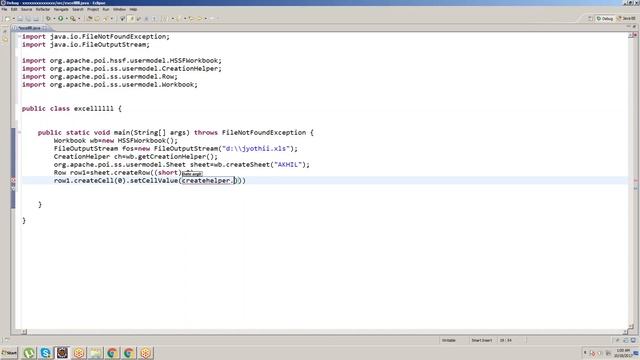The width and height of the screenshot is (640, 360).
Task: Open the Source menu
Action: [x=27, y=9]
